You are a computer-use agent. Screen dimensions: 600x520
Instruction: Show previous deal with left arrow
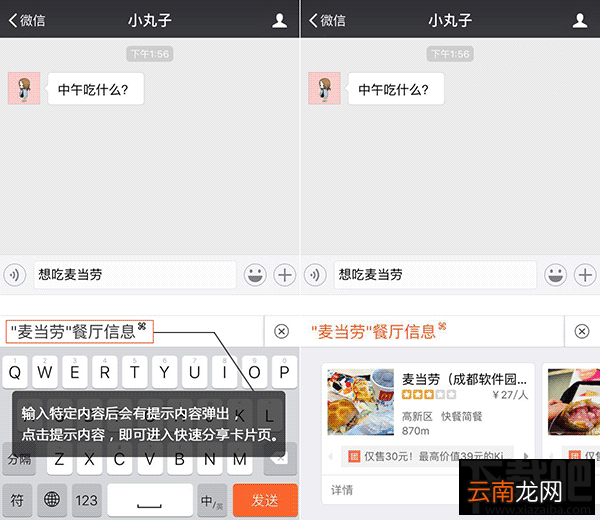point(331,456)
